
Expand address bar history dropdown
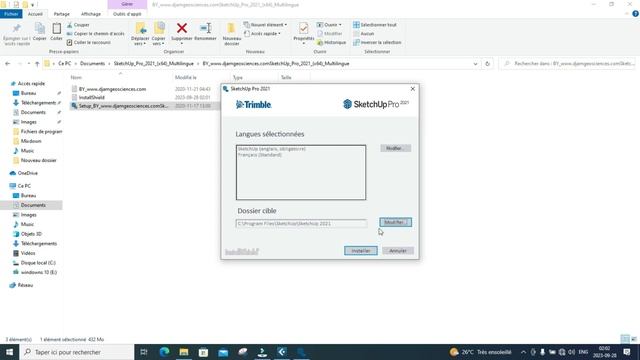coord(475,64)
